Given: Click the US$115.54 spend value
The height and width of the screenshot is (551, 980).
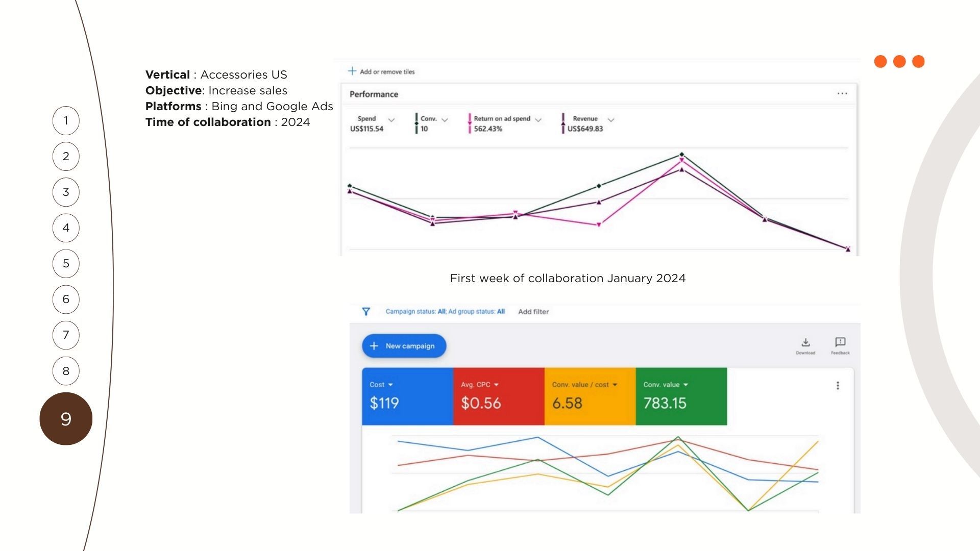Looking at the screenshot, I should (x=366, y=129).
